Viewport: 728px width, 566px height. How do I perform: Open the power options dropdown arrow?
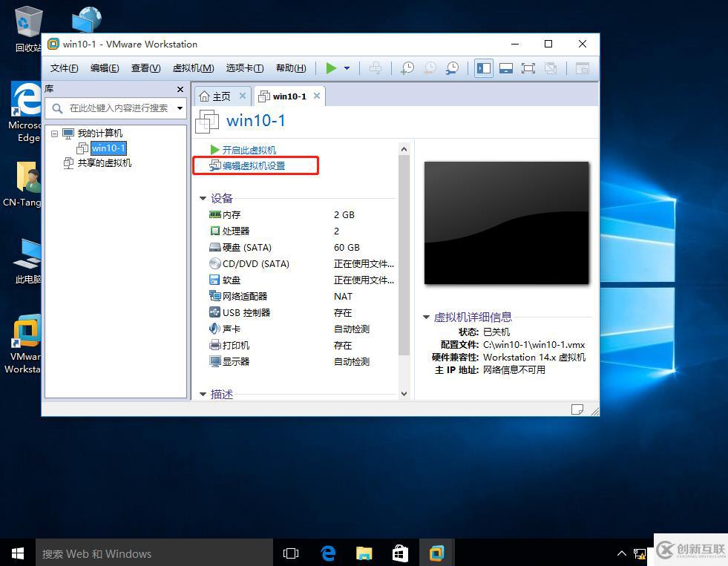(x=347, y=68)
